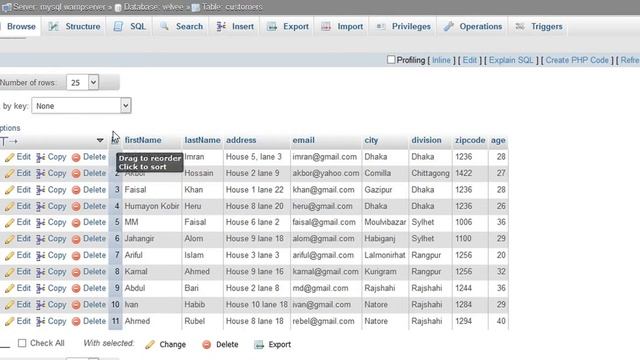Image resolution: width=640 pixels, height=360 pixels.
Task: Click the Export tab icon
Action: 272,27
